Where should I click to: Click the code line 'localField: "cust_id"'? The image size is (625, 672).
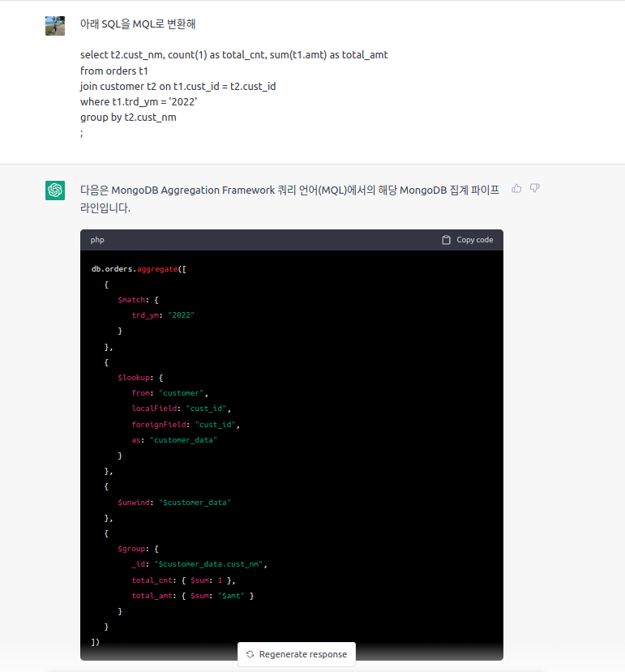182,409
